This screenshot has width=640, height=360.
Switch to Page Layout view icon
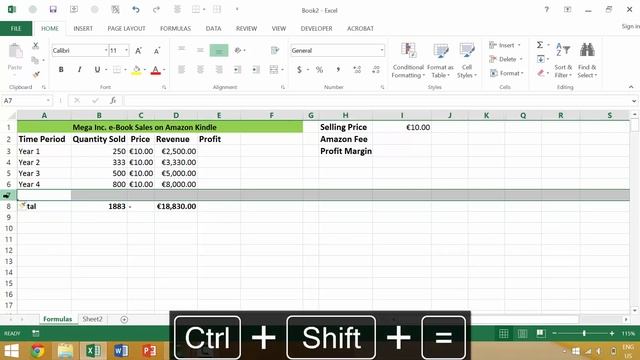[522, 333]
